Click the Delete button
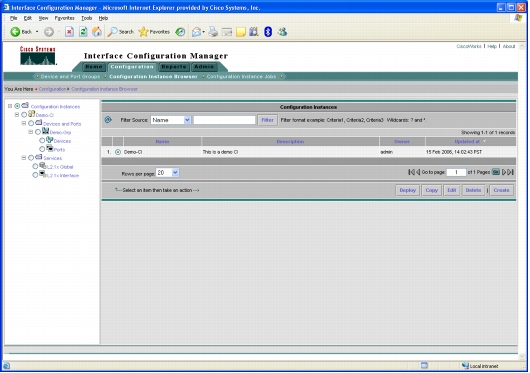Screen dimensions: 530x373 coord(473,190)
